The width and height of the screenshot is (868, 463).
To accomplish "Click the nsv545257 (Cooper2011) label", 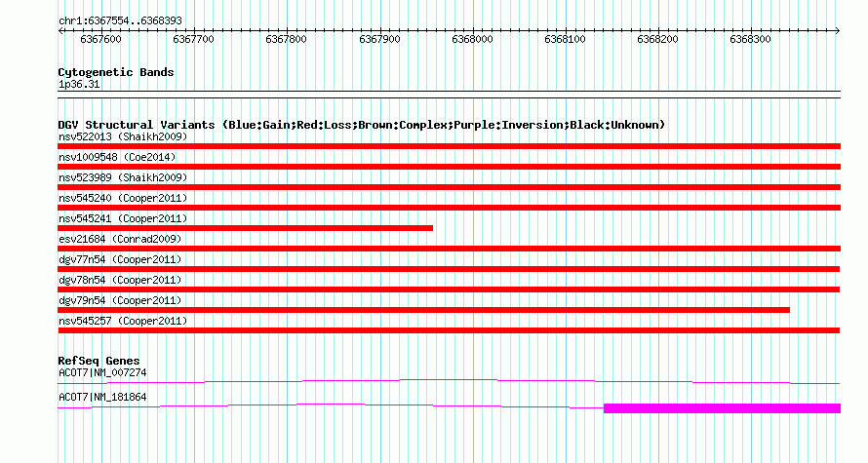I will point(123,321).
